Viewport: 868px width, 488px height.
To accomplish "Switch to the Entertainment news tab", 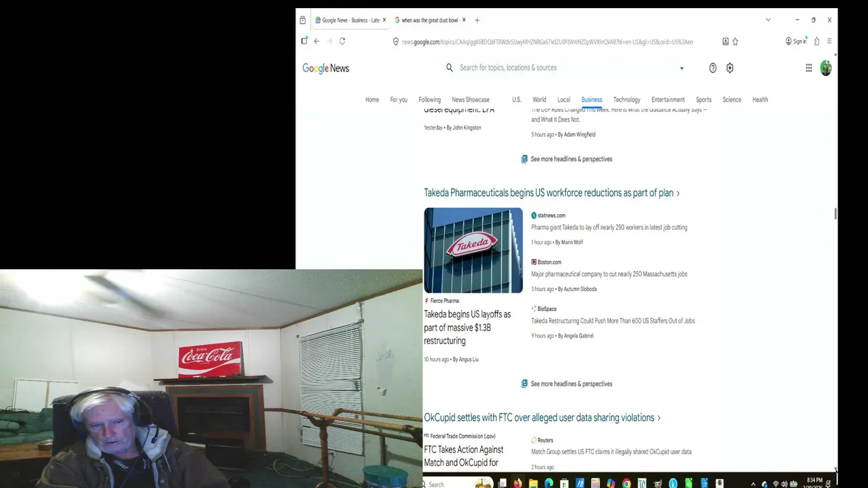I will pos(668,100).
